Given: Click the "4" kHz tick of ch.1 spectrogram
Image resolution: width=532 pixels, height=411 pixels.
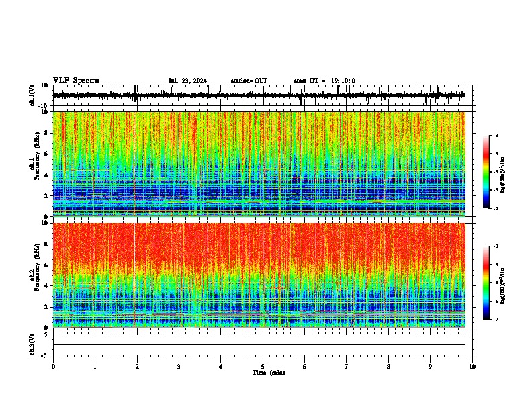Looking at the screenshot, I should [x=47, y=175].
